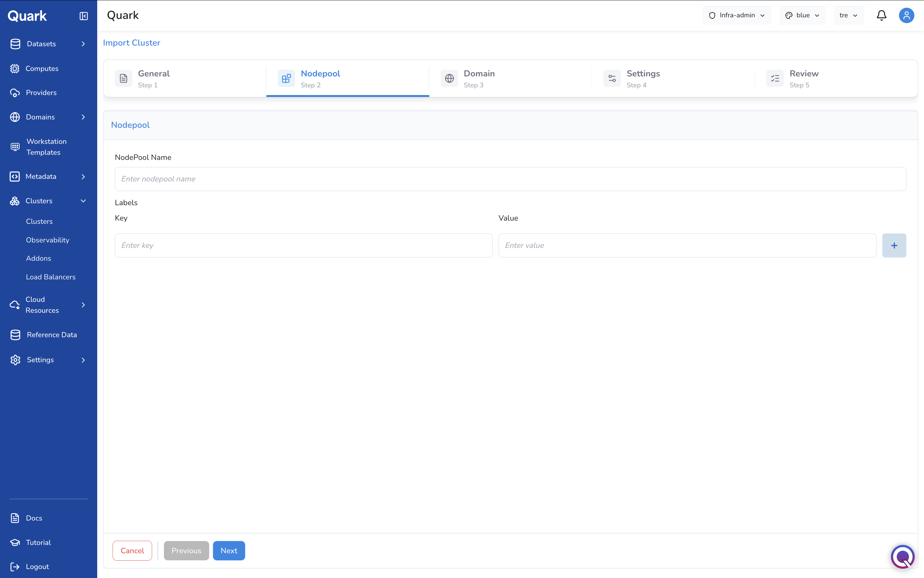The height and width of the screenshot is (578, 924).
Task: Click the sidebar Settings gear icon
Action: 15,360
